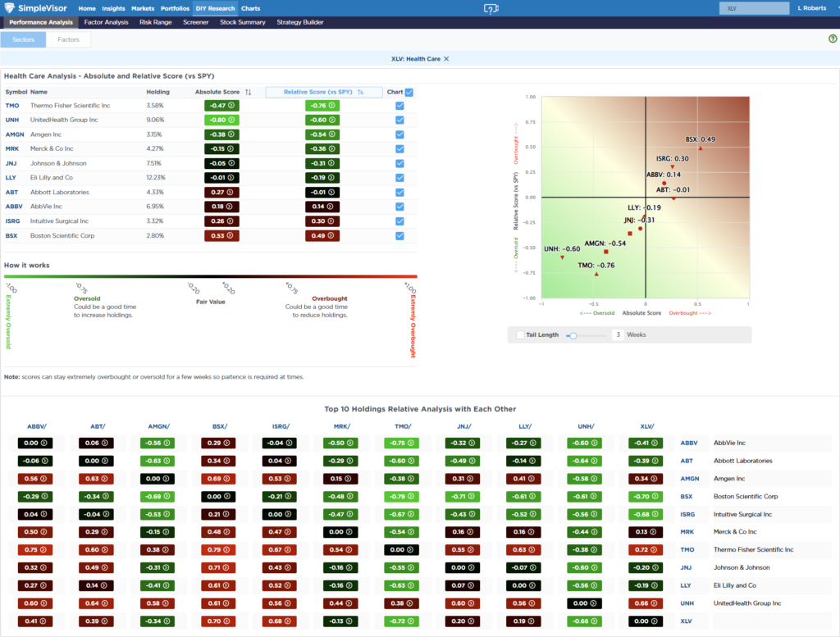Open AMGN absolute score -0.38 badge
The image size is (840, 637).
[x=221, y=134]
